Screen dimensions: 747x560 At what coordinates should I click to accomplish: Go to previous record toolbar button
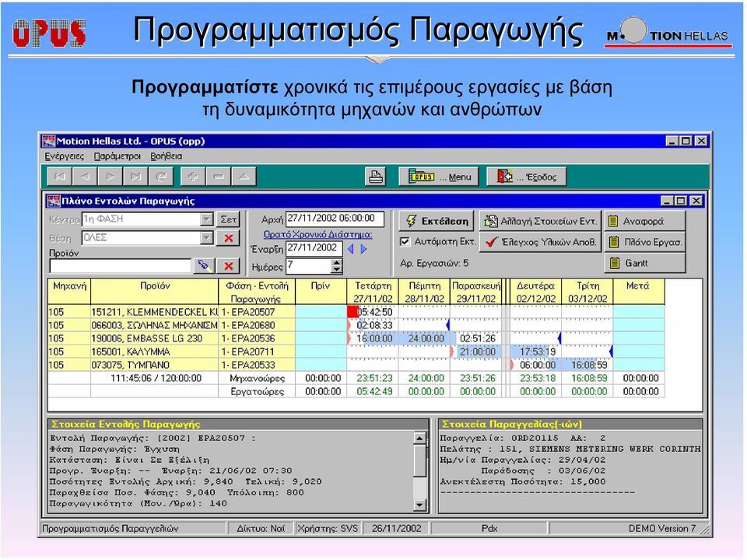[x=86, y=177]
